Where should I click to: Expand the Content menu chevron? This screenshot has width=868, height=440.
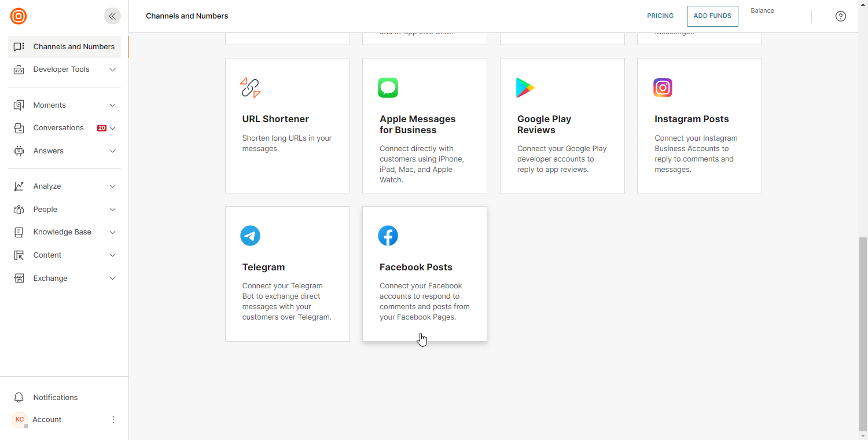[113, 255]
